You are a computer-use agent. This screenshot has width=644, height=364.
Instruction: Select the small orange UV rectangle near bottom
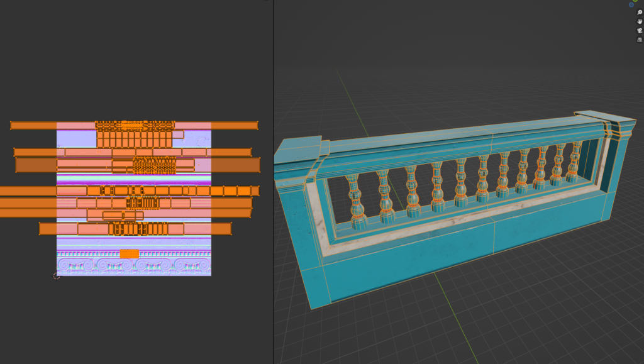pyautogui.click(x=129, y=254)
